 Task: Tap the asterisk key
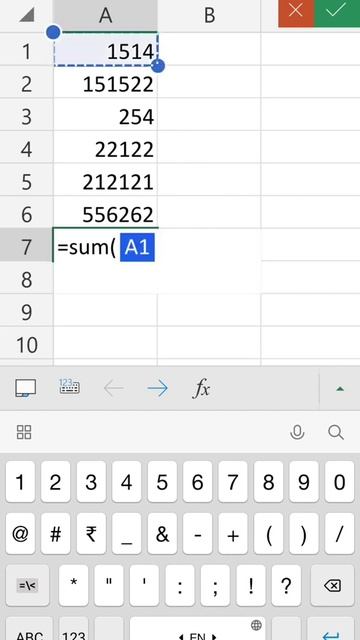click(x=73, y=585)
